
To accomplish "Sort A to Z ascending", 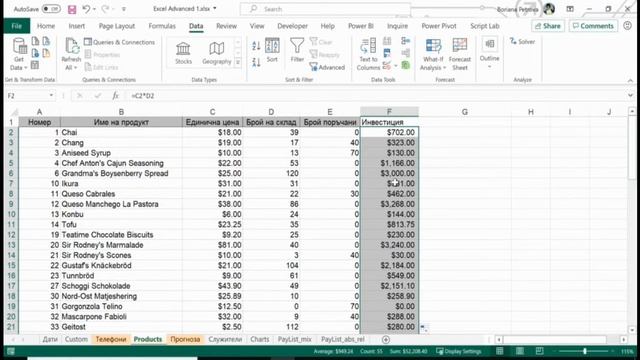I will (x=256, y=46).
